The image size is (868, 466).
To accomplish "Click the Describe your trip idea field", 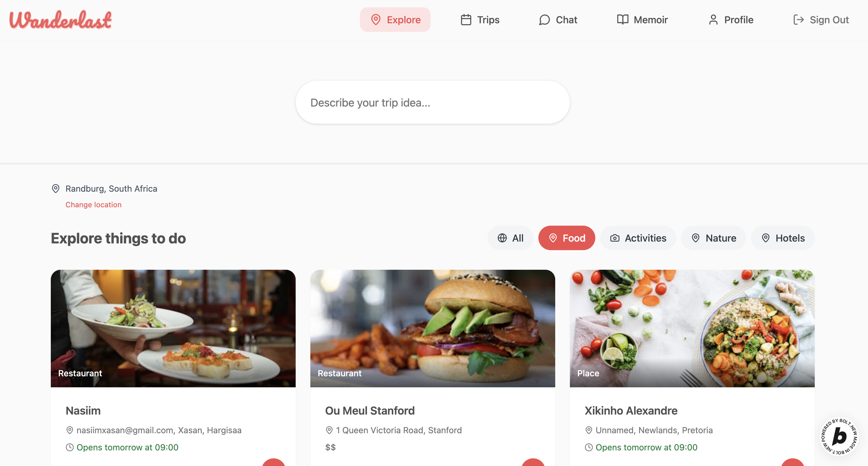I will tap(432, 102).
